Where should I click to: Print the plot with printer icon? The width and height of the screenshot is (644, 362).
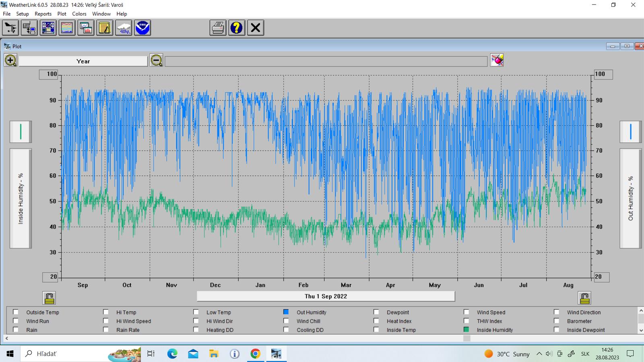tap(218, 28)
